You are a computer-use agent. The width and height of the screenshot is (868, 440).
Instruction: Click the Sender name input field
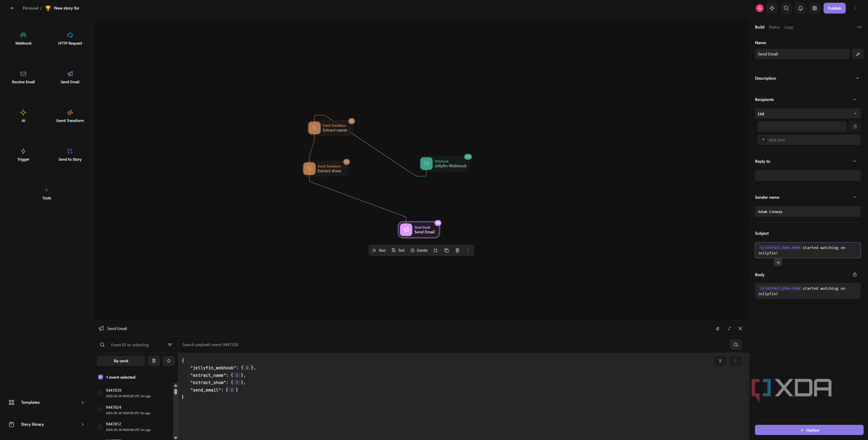(808, 212)
